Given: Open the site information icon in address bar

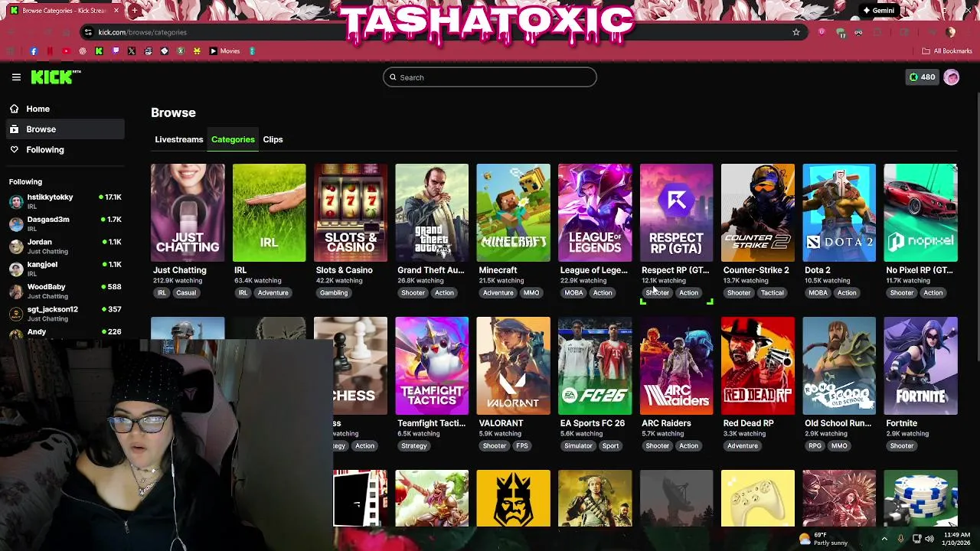Looking at the screenshot, I should click(x=89, y=32).
